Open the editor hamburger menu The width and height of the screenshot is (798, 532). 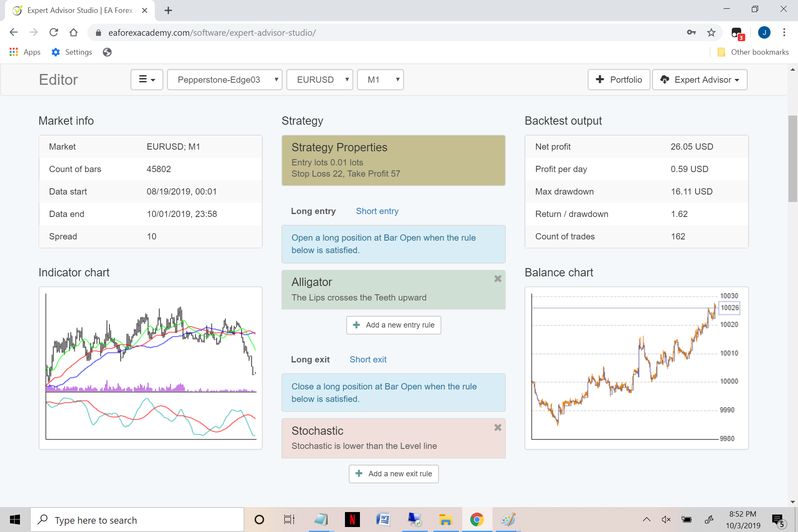147,79
